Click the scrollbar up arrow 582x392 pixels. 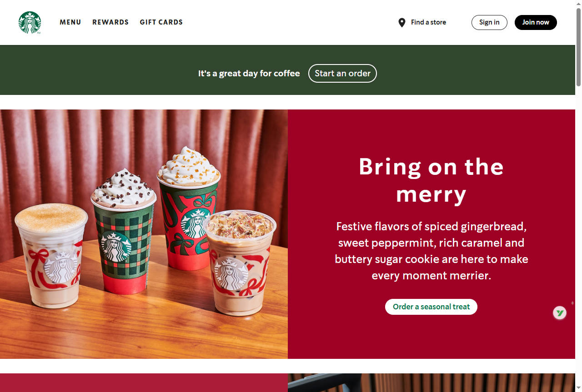tap(578, 4)
